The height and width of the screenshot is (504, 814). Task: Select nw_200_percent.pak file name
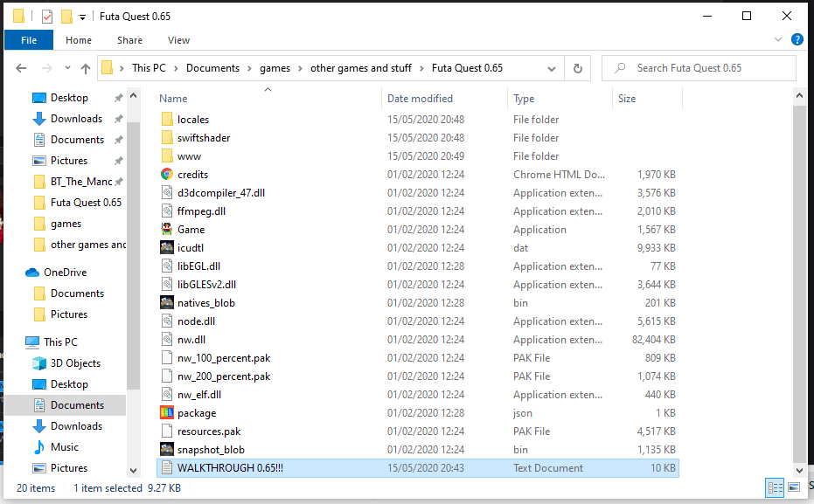(x=224, y=376)
